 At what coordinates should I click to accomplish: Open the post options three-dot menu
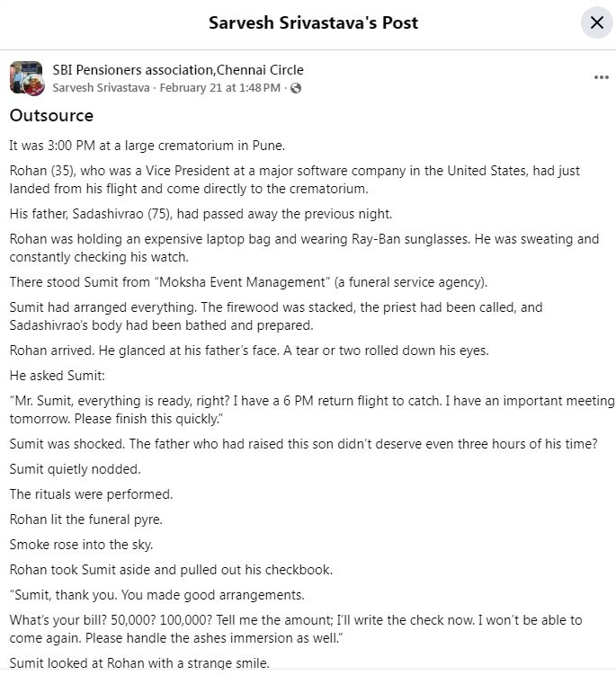tap(602, 77)
